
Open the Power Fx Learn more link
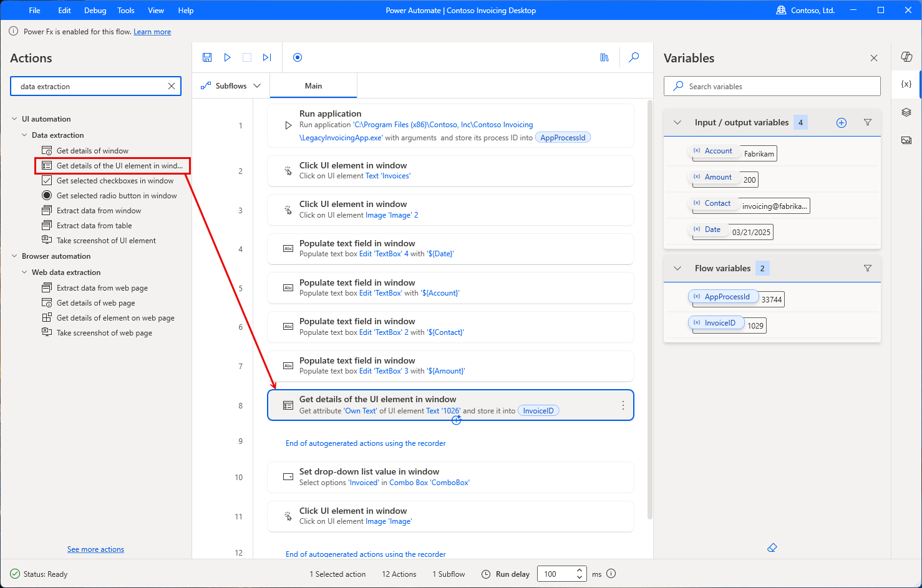tap(152, 31)
